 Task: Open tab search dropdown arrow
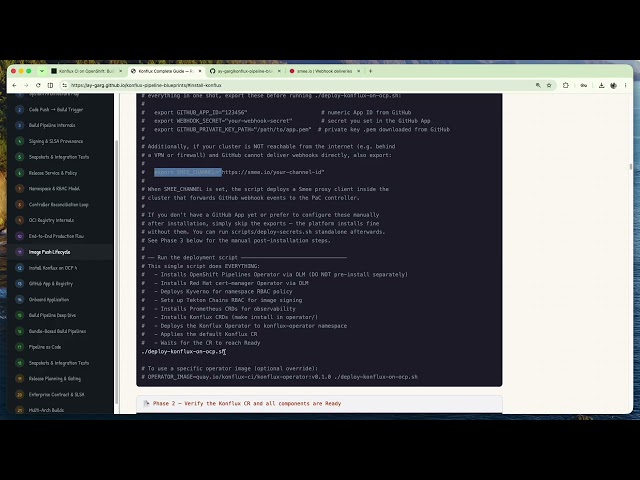[42, 71]
